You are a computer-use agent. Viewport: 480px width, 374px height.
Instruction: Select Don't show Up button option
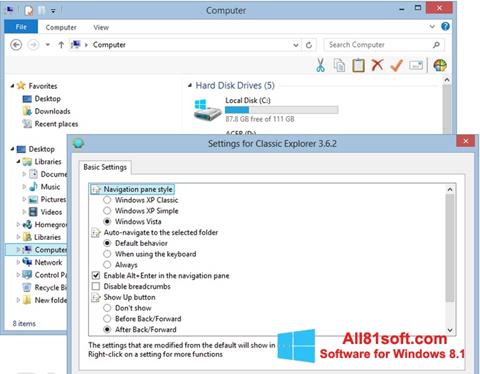[x=107, y=308]
